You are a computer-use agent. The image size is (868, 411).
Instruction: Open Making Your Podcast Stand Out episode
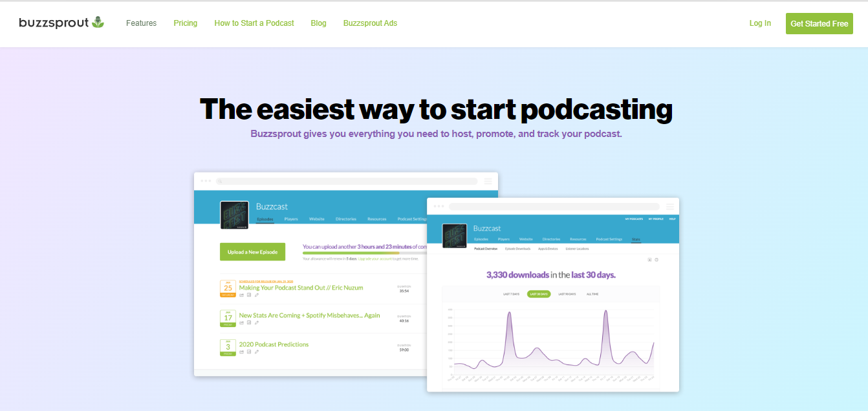[301, 288]
